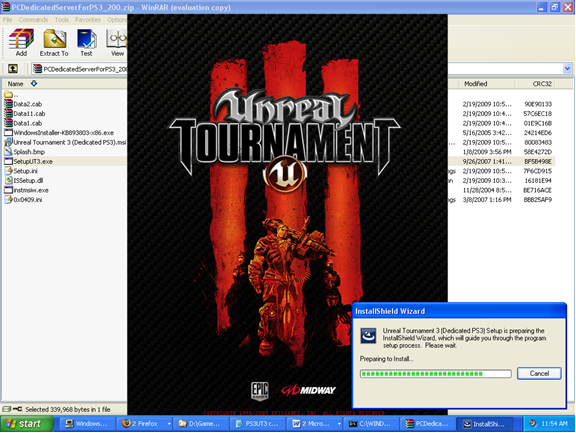Screen dimensions: 576x433
Task: Expand the 2 Microsoft Word taskbar group arrow
Action: tap(339, 424)
